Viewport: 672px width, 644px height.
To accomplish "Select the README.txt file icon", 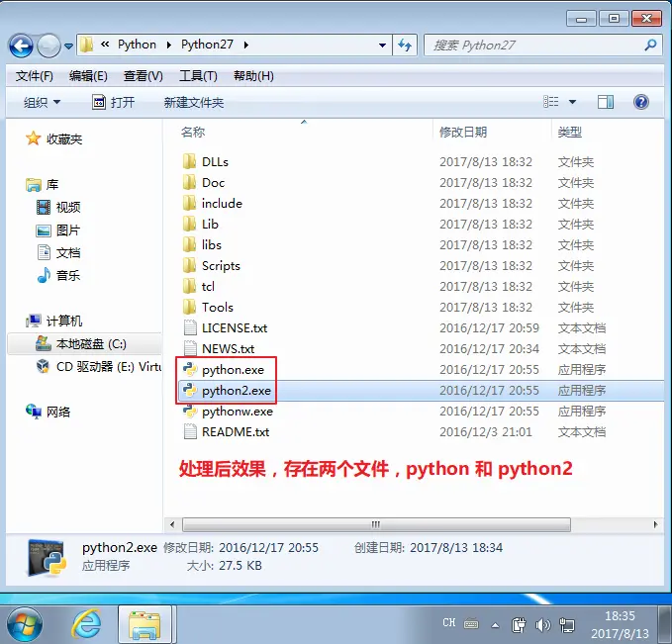I will tap(190, 432).
